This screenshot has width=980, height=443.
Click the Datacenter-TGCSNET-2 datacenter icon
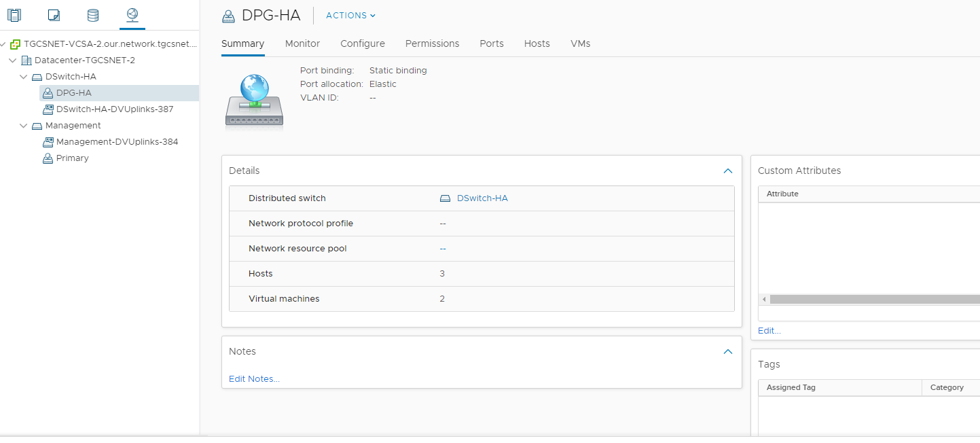click(x=27, y=60)
